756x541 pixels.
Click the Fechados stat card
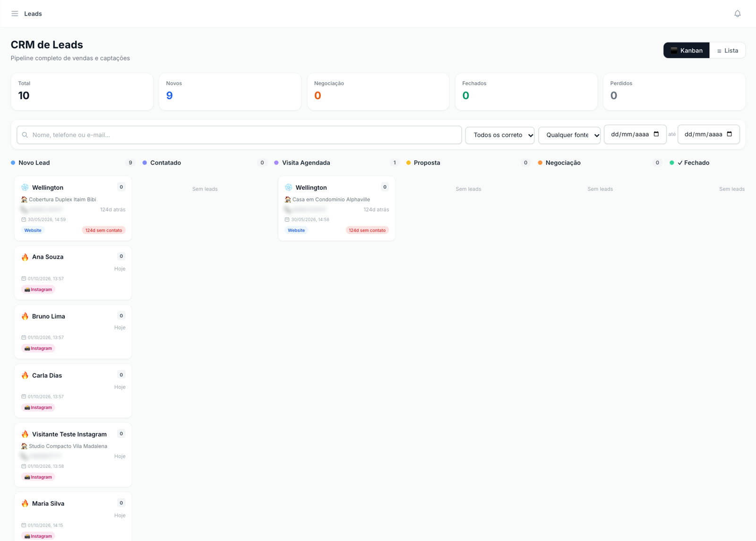click(526, 92)
